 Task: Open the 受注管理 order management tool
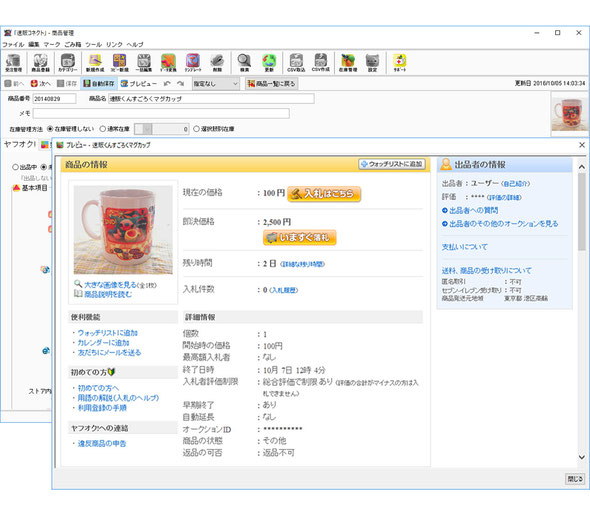point(14,63)
